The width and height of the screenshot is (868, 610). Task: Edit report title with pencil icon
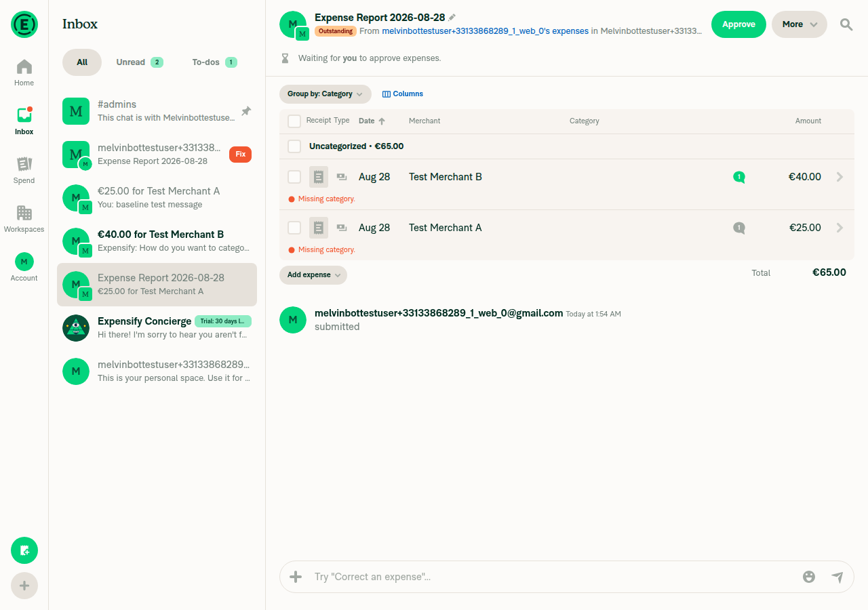point(452,18)
